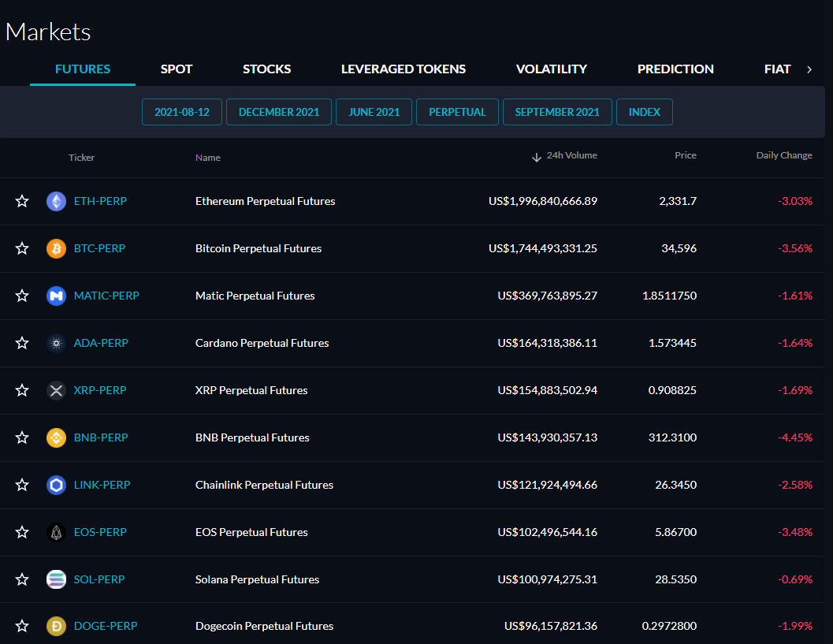Screen dimensions: 833x644
Task: Click the EOS coin icon
Action: 56,532
